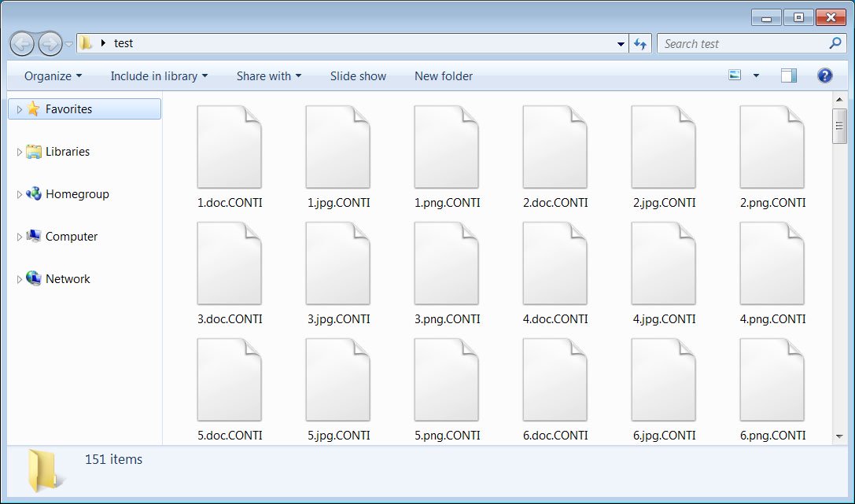Click the Help question mark icon
This screenshot has height=504, width=855.
click(x=824, y=75)
